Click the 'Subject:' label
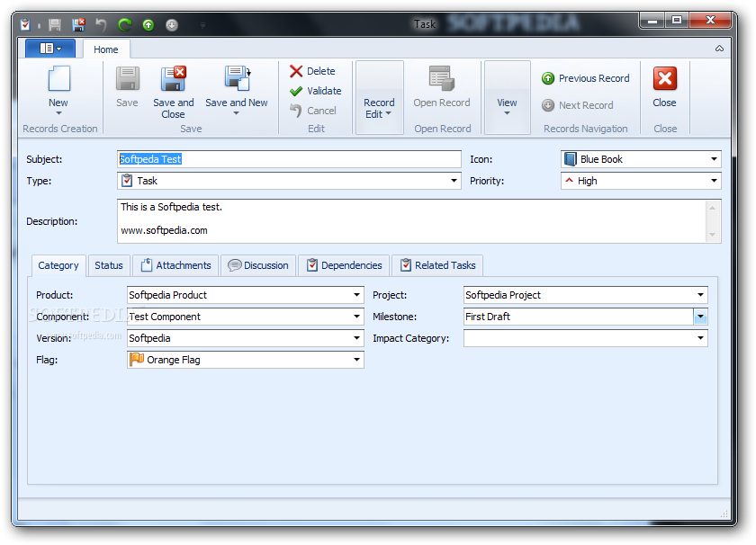This screenshot has width=756, height=545. 44,159
